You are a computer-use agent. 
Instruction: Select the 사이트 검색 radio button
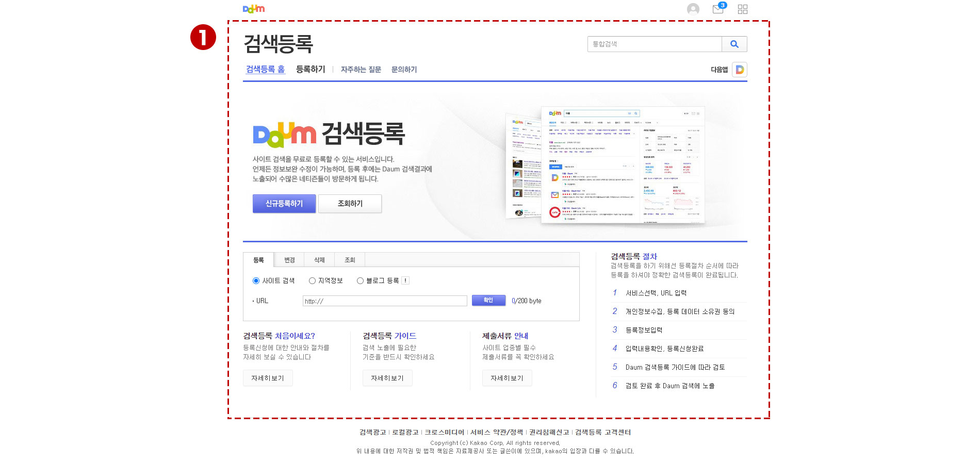[256, 280]
